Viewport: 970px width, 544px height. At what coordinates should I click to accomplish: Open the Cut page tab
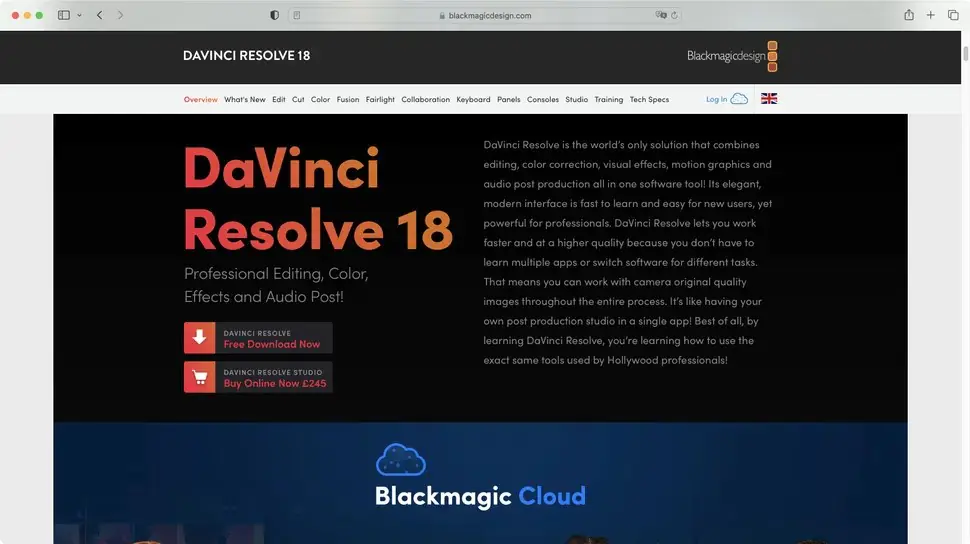pos(298,100)
